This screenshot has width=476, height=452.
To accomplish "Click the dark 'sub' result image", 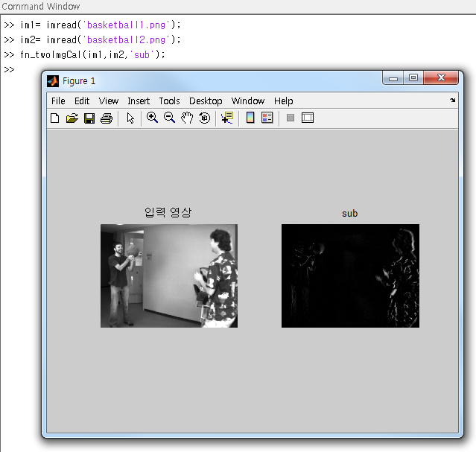I will 350,276.
